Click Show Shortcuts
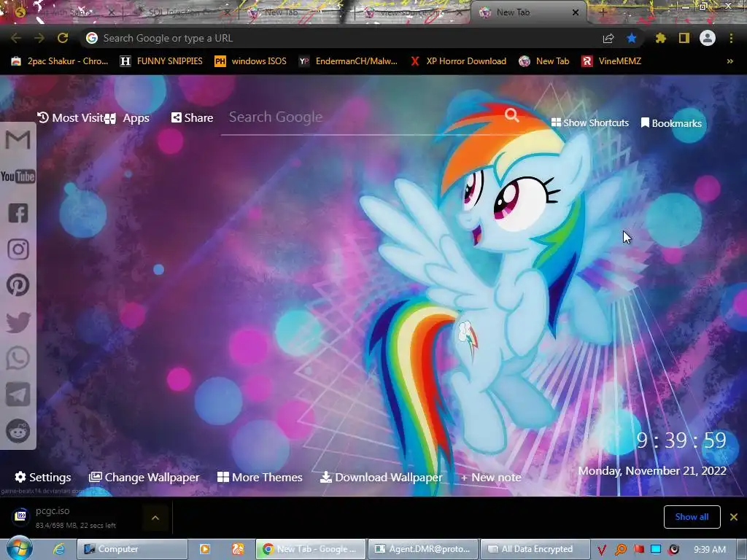Viewport: 747px width, 560px height. 589,122
